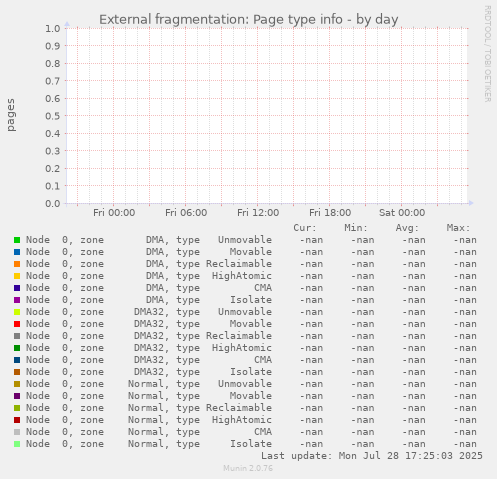Click the Normal Isolate legend row text

coord(149,444)
